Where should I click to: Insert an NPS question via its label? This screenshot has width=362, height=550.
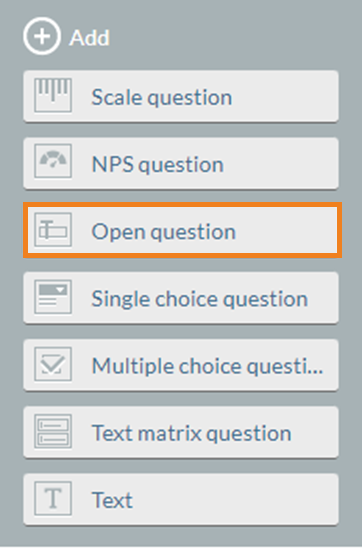point(157,165)
